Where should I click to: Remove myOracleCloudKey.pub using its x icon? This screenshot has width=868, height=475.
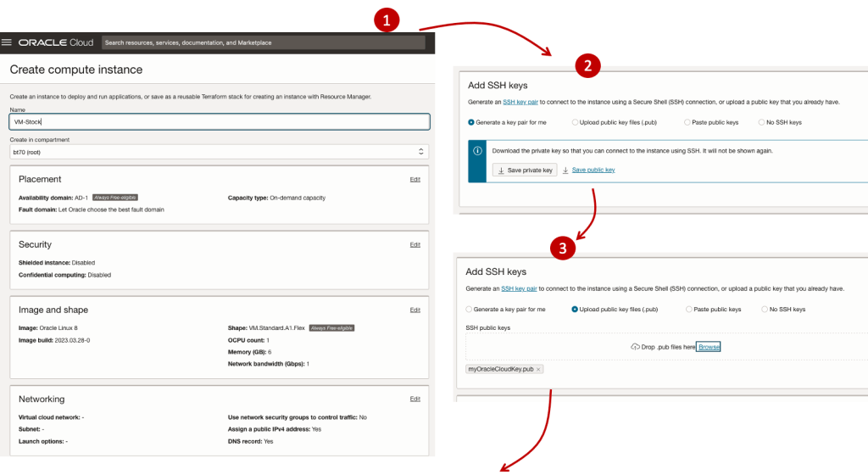point(538,370)
